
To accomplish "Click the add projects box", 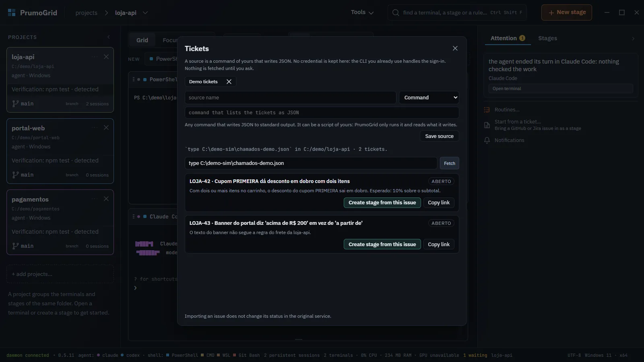I will click(60, 274).
